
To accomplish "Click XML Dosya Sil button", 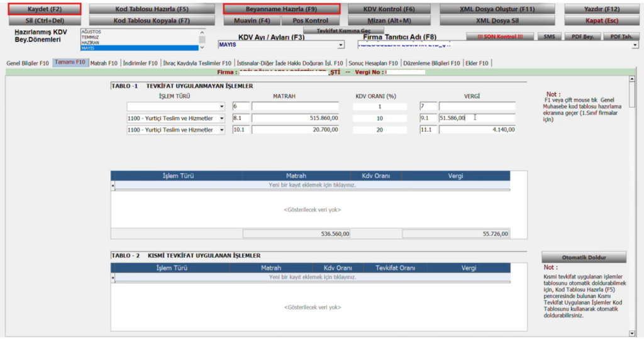I will pos(497,21).
